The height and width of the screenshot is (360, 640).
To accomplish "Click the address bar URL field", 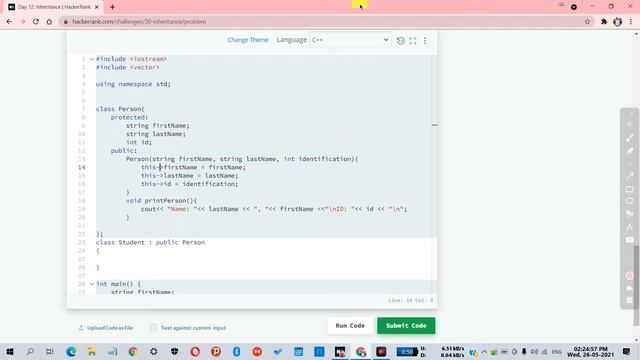I will (322, 22).
